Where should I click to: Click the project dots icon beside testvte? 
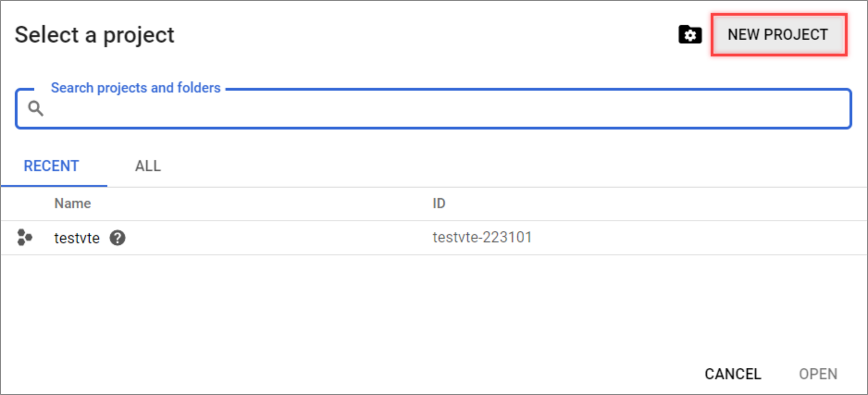tap(25, 237)
